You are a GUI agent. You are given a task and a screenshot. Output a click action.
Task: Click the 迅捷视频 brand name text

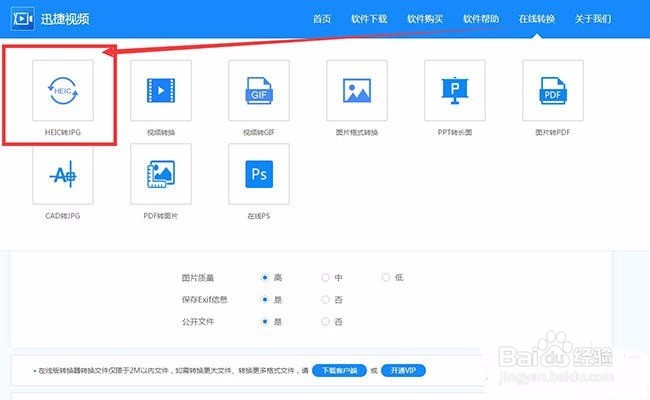click(65, 19)
